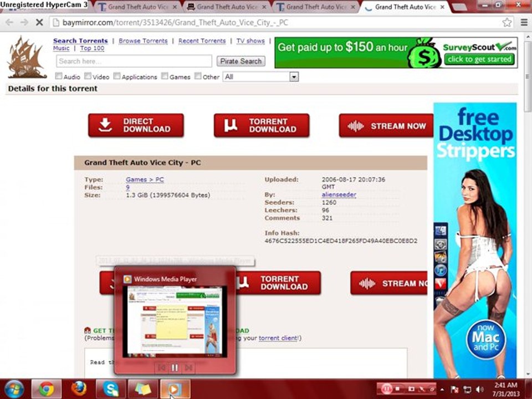Open Action Center flag icon
The height and width of the screenshot is (399, 532).
(454, 389)
